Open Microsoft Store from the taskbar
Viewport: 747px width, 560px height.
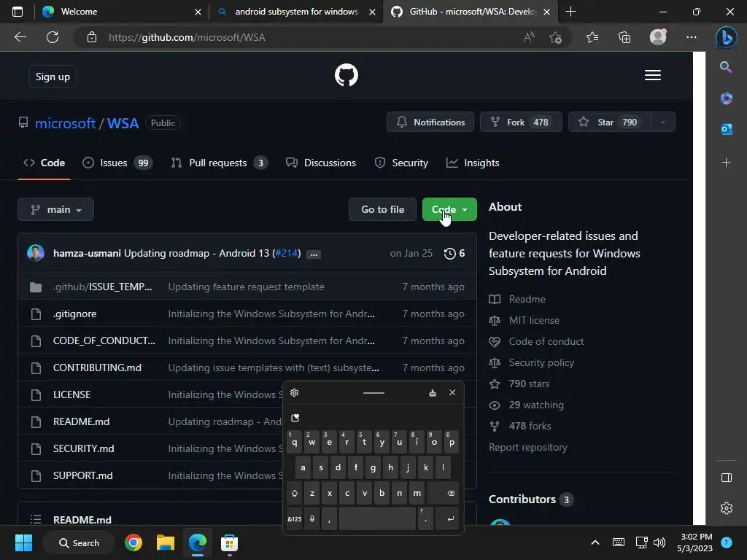tap(229, 542)
